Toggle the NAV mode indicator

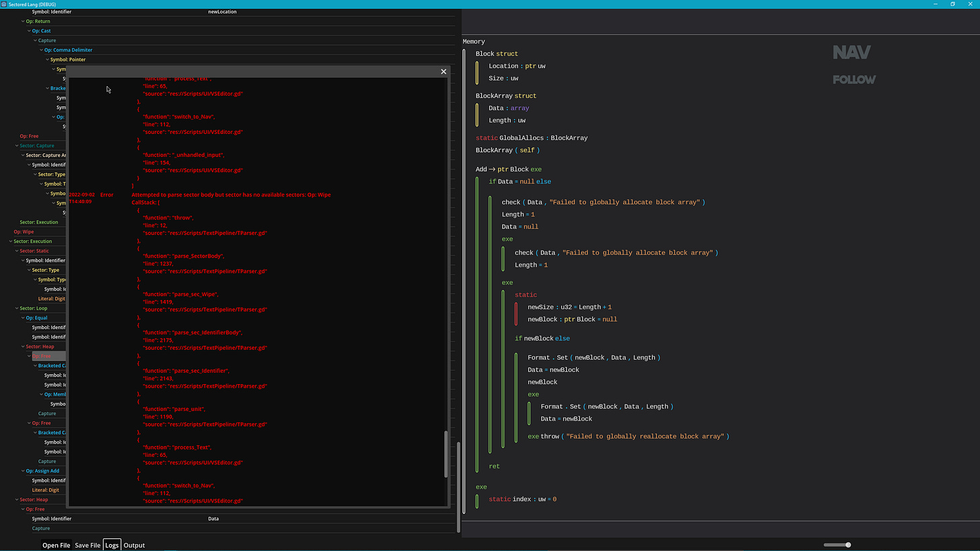click(x=851, y=52)
